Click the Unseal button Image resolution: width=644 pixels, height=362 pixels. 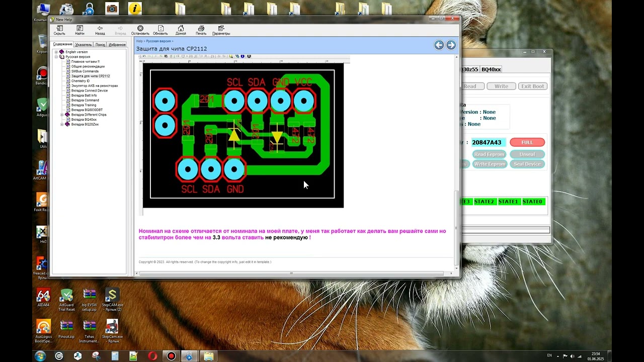[x=527, y=154]
